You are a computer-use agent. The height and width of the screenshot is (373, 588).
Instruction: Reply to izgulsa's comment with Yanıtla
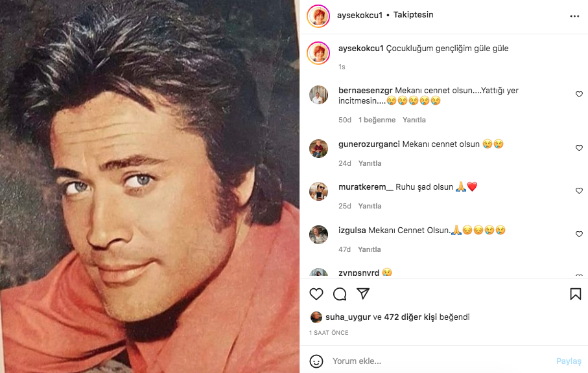tap(370, 249)
